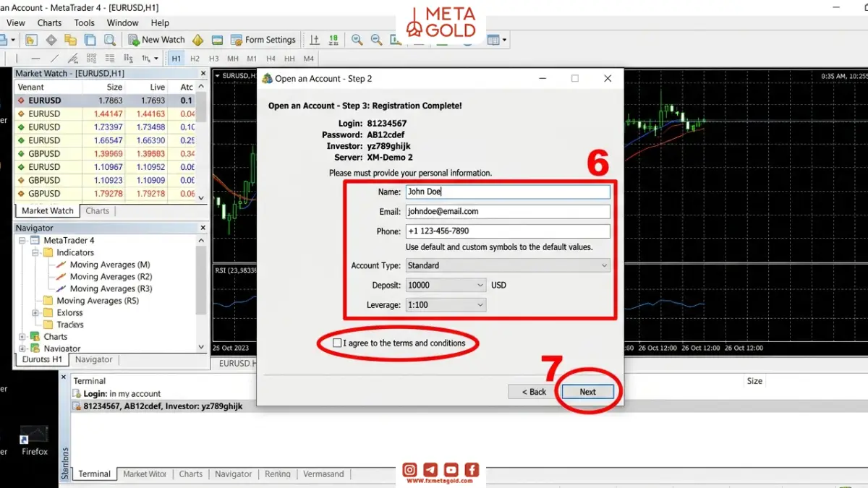Screen dimensions: 868x488
Task: Click the Back button
Action: tap(534, 392)
